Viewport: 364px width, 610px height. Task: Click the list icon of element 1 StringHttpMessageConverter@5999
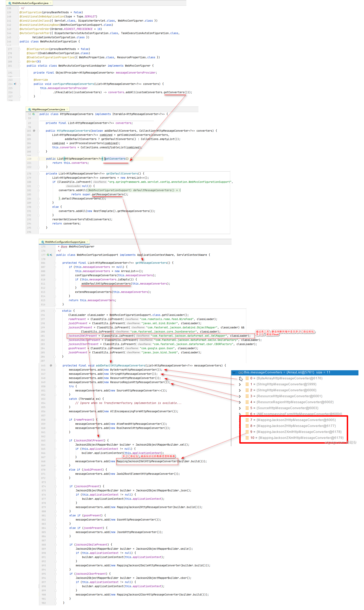pos(247,384)
